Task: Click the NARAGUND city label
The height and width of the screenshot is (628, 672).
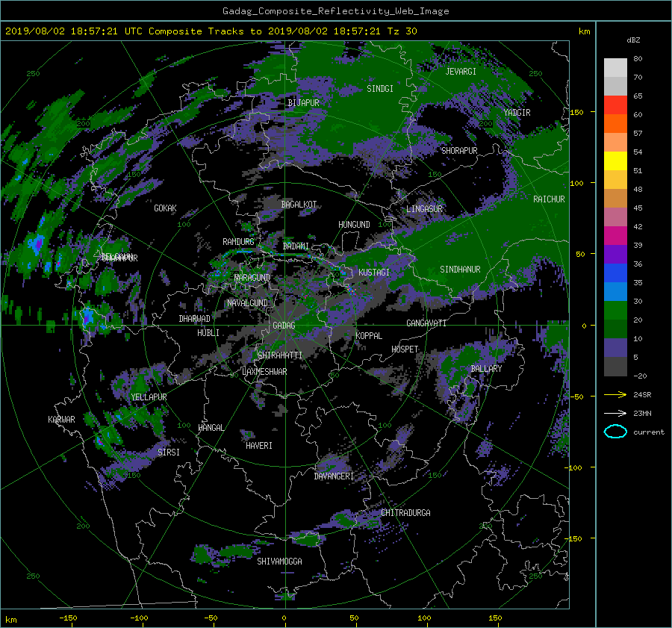Action: coord(252,278)
